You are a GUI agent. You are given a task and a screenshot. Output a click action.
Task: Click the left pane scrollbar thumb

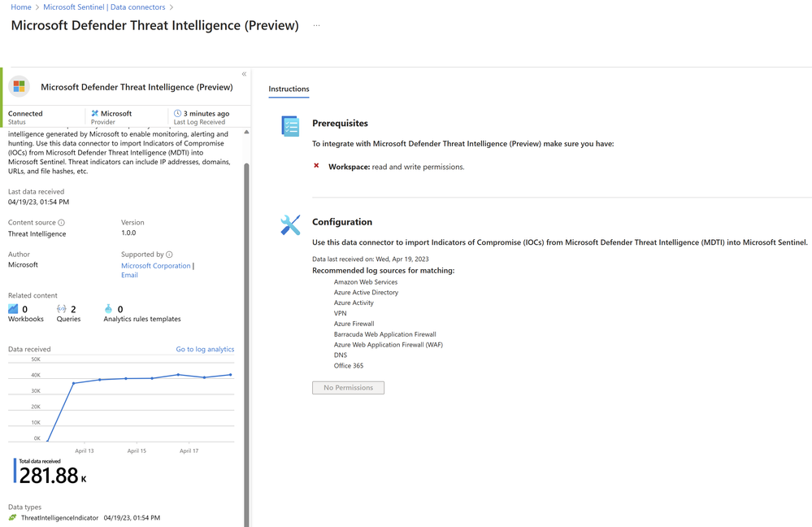pos(246,345)
